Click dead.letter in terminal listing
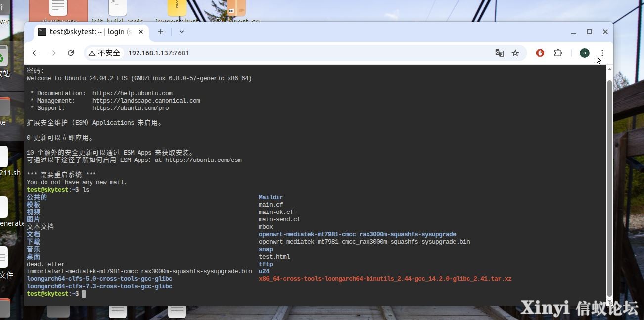This screenshot has height=320, width=644. [46, 264]
